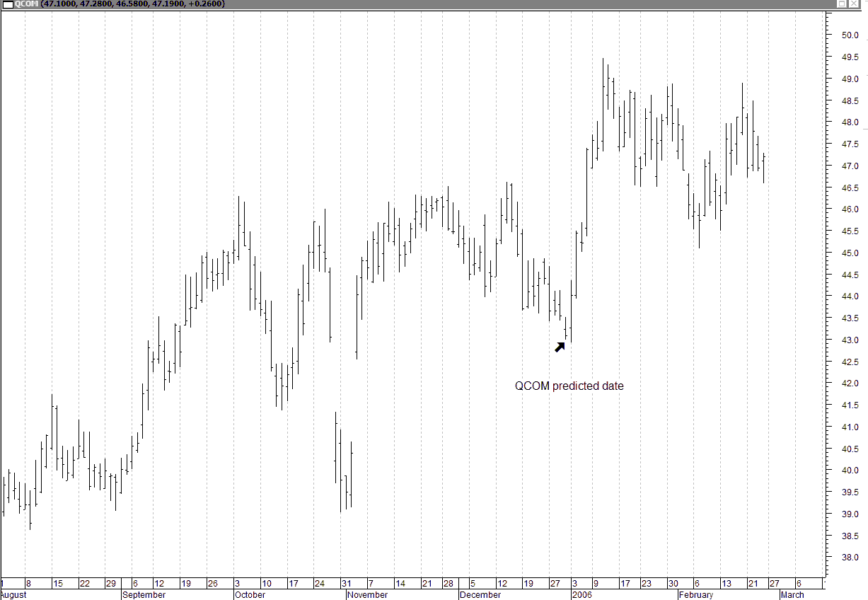The height and width of the screenshot is (600, 868).
Task: Click the date label 24 in October
Action: [320, 584]
